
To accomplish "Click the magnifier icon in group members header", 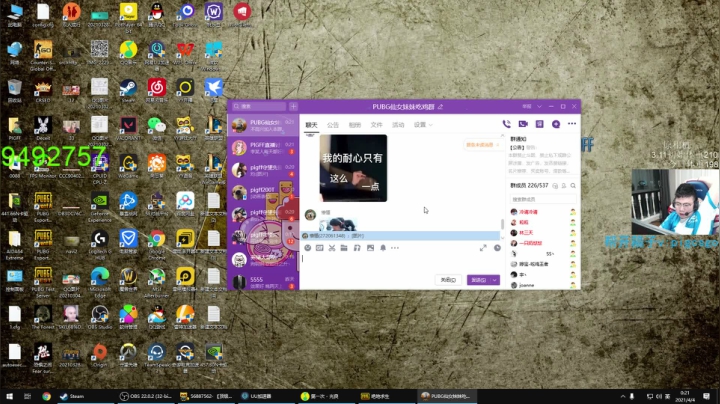I will point(573,185).
